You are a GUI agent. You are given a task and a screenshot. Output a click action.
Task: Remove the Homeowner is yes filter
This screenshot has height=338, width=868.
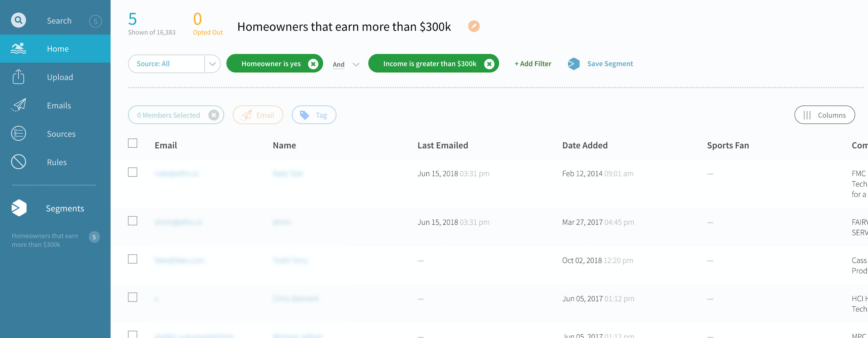pos(313,64)
